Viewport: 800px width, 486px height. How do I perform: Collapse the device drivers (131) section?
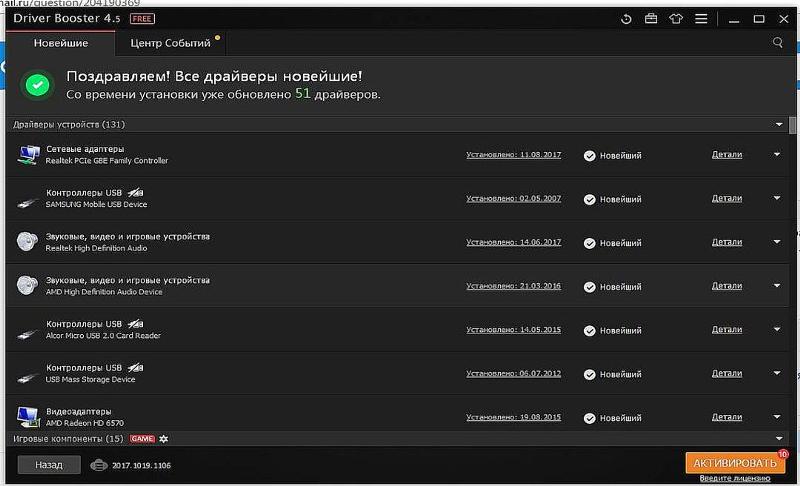tap(779, 124)
